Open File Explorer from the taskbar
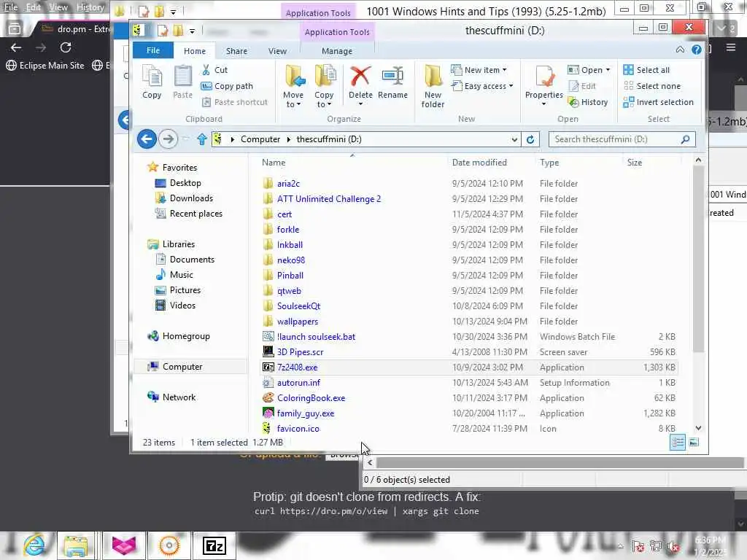Image resolution: width=747 pixels, height=560 pixels. (x=76, y=545)
